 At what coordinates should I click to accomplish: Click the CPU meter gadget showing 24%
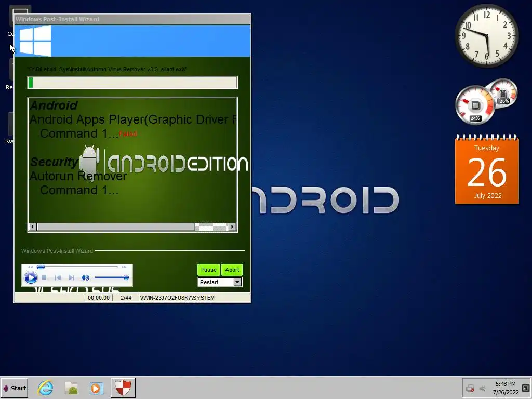(x=475, y=105)
